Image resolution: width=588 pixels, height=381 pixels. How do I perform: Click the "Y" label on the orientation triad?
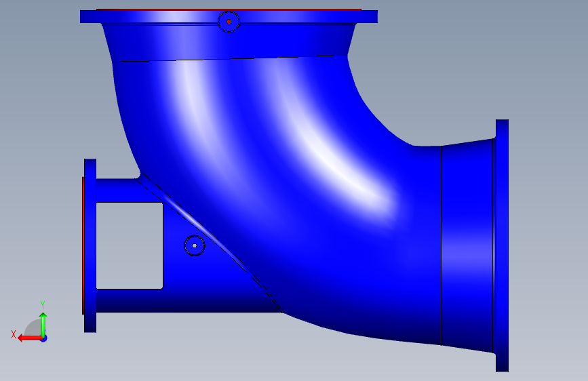[43, 305]
